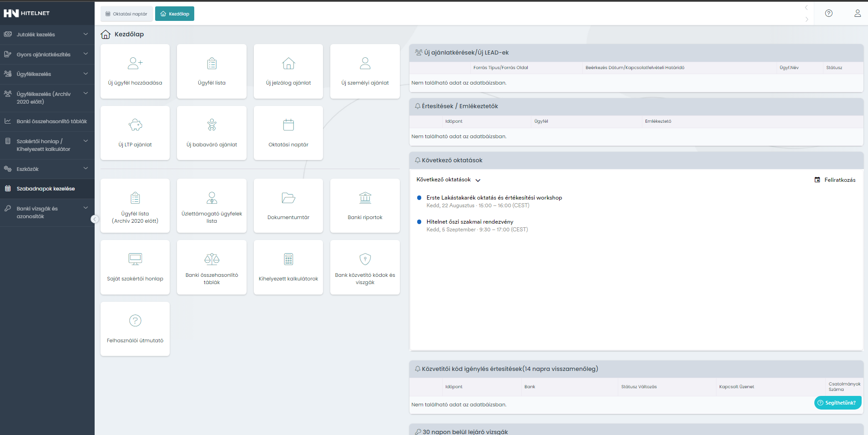The image size is (868, 435).
Task: Click the Feliratkozás link
Action: pos(840,180)
